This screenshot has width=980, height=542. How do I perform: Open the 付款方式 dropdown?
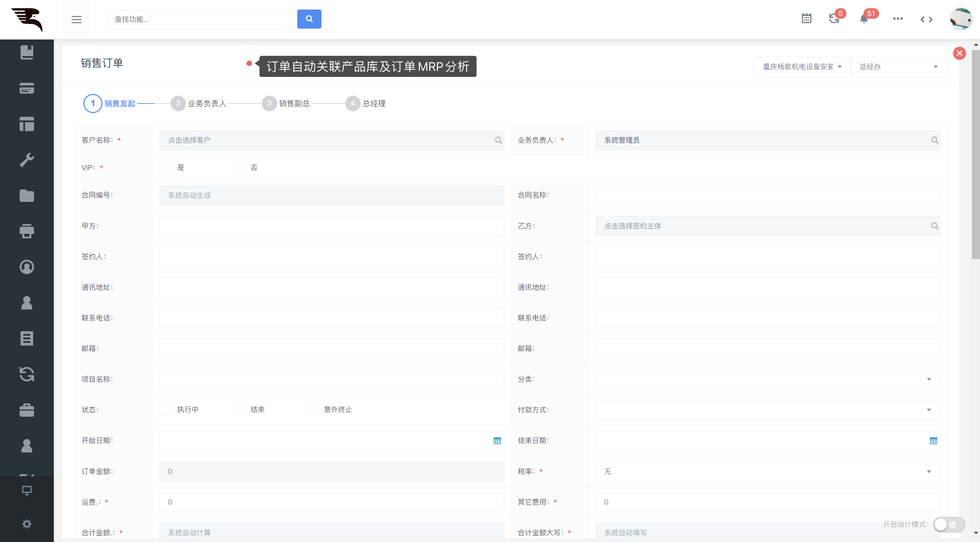[x=767, y=410]
